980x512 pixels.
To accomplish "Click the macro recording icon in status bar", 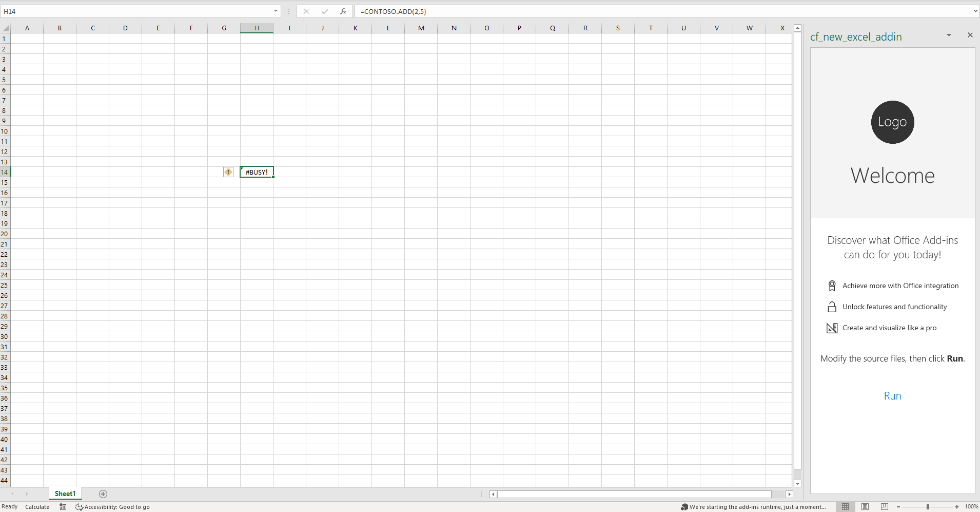I will 63,507.
